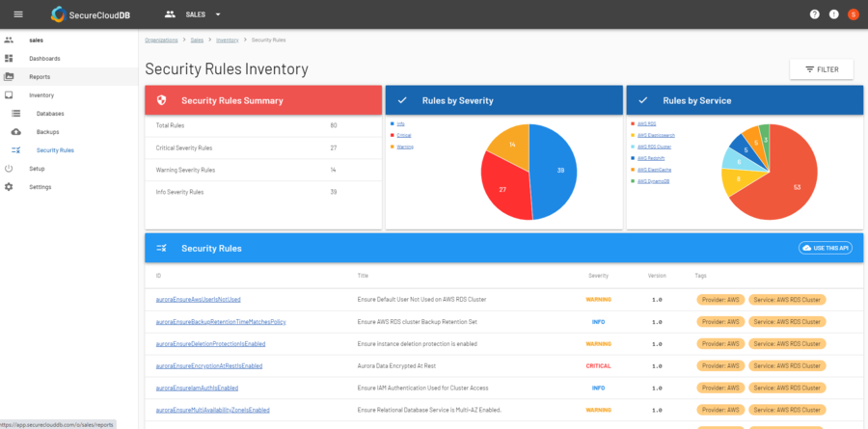The height and width of the screenshot is (429, 868).
Task: Toggle the Warning legend entry in severity chart
Action: [404, 147]
